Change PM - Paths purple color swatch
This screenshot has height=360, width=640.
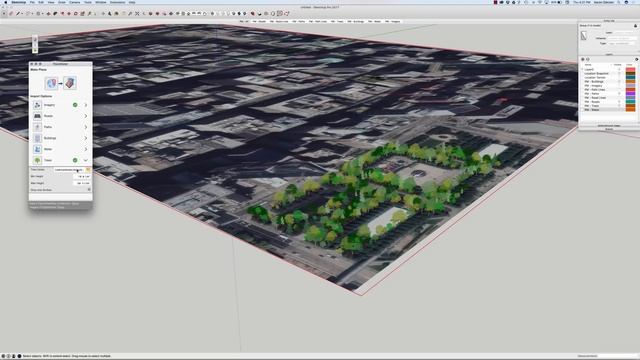[630, 93]
